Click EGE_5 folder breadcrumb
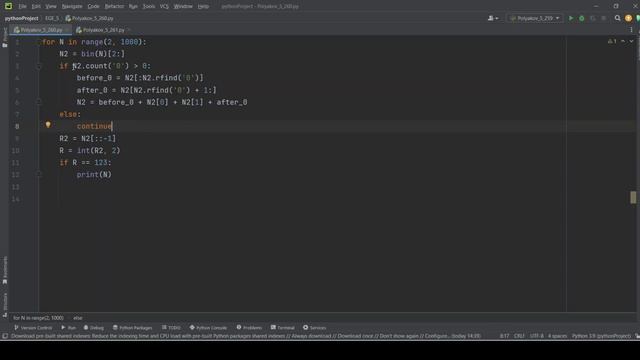 click(x=52, y=18)
